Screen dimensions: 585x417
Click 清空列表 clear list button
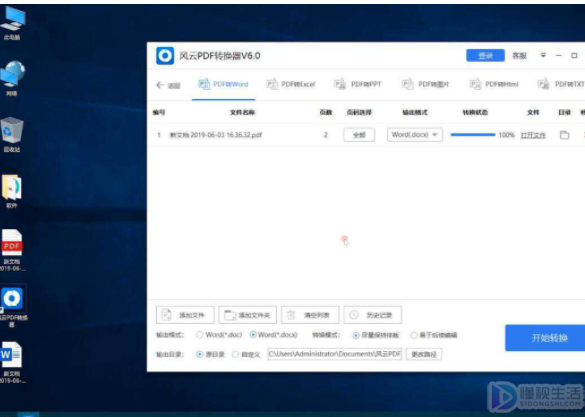click(310, 315)
